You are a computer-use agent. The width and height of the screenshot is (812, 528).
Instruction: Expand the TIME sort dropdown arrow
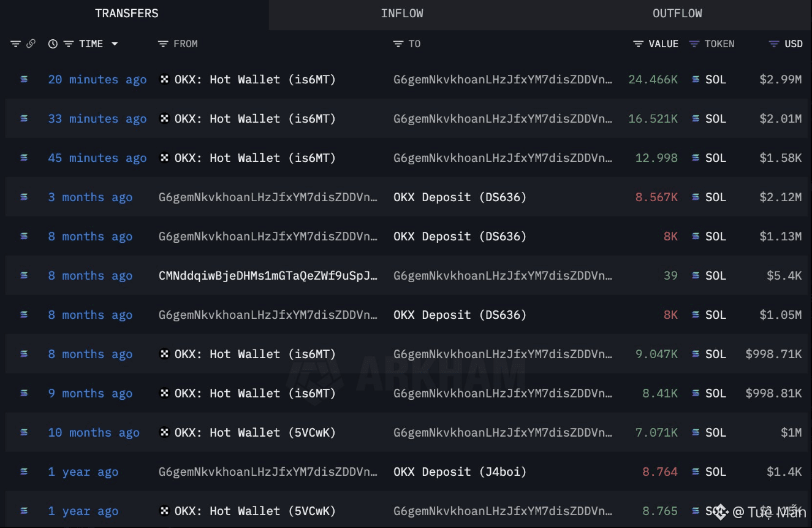coord(115,44)
